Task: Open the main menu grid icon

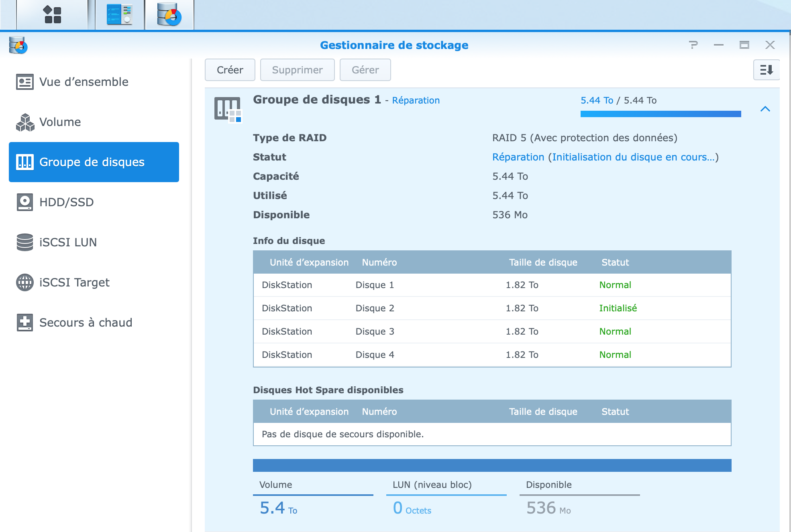Action: [x=52, y=15]
